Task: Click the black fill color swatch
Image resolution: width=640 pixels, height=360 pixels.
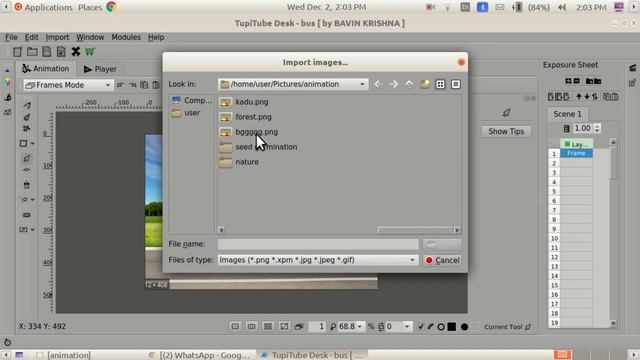Action: [x=452, y=327]
